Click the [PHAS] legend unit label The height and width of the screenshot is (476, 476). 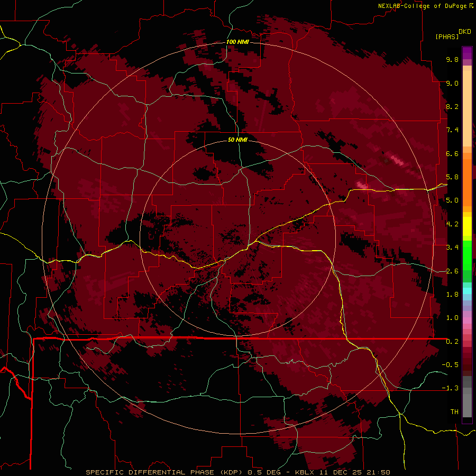(447, 36)
